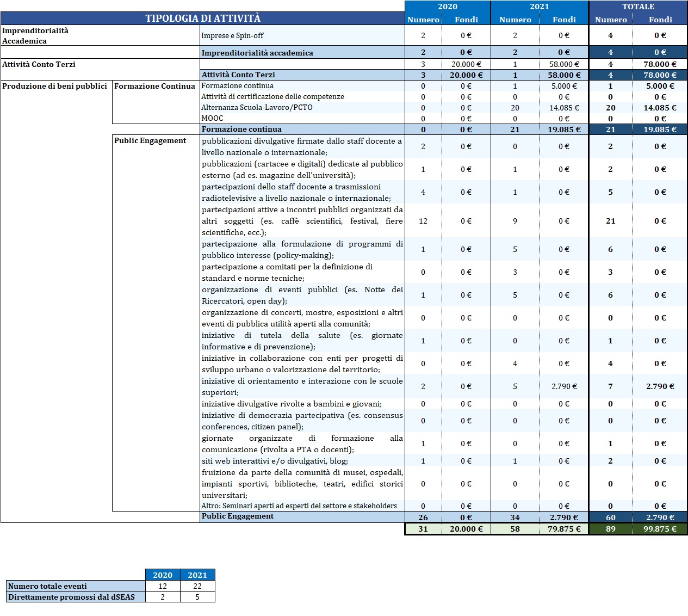Select iniziative divulgative rivolte a bambini row

(x=292, y=404)
